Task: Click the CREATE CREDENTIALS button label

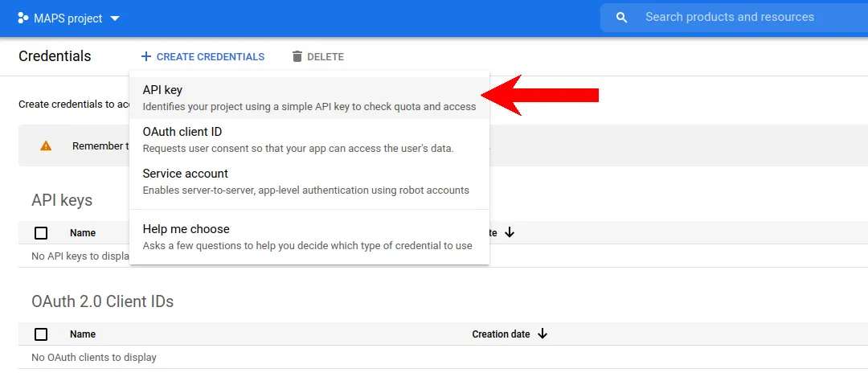Action: [211, 56]
